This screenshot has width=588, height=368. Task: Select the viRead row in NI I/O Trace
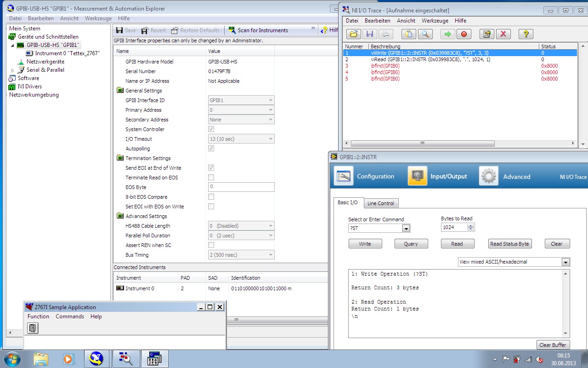[461, 59]
